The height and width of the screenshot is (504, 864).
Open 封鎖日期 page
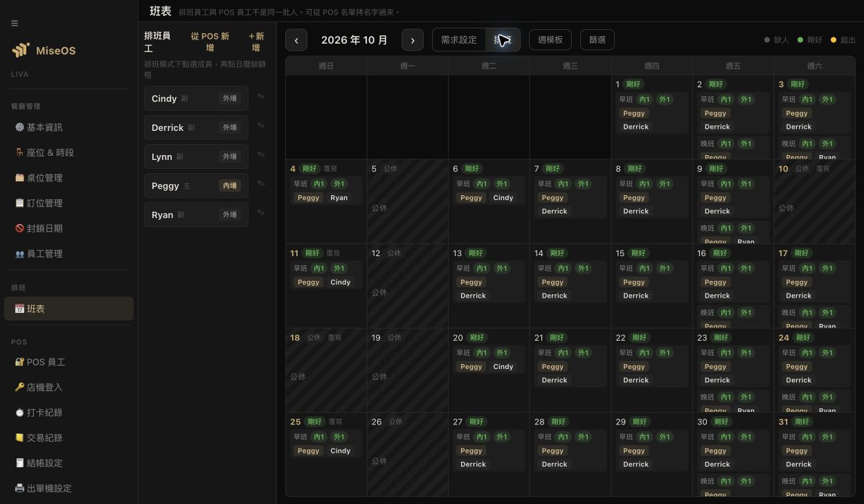tap(69, 228)
